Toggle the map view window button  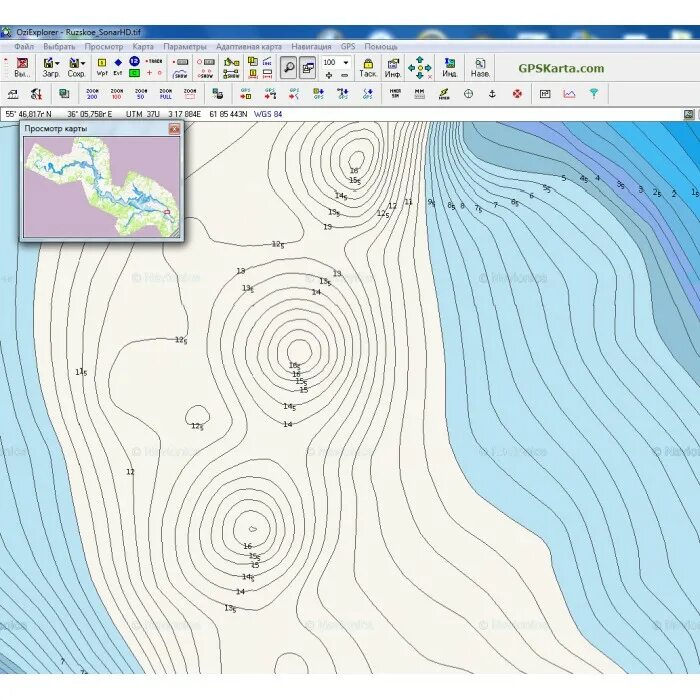308,67
